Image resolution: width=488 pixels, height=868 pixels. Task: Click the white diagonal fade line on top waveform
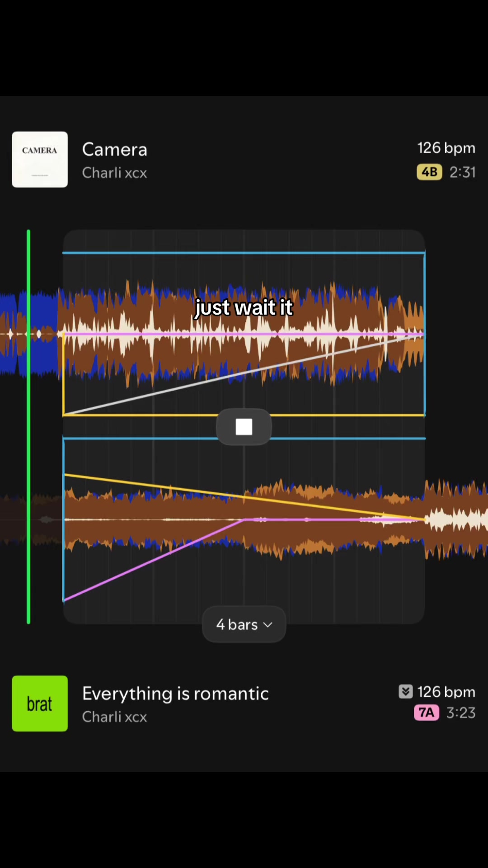(244, 373)
